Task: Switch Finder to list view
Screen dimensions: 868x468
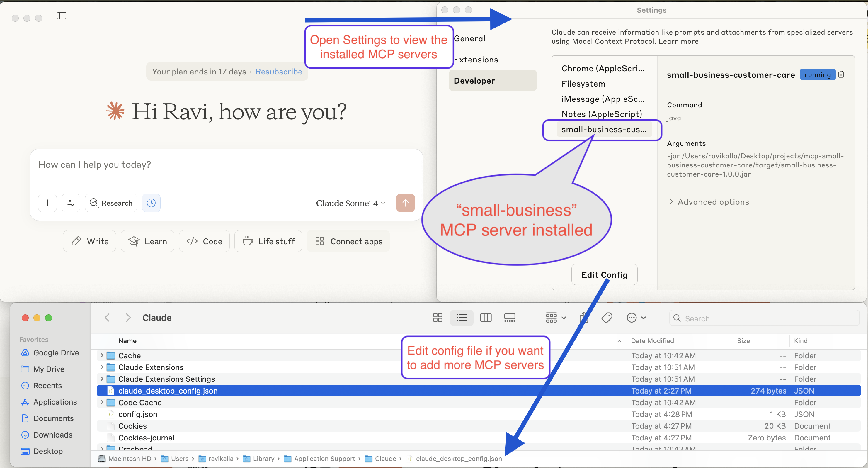Action: [462, 318]
